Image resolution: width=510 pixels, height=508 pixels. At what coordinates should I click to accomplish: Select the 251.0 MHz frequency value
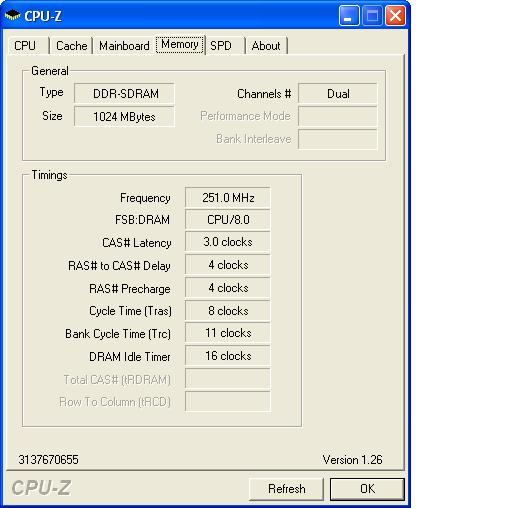228,198
